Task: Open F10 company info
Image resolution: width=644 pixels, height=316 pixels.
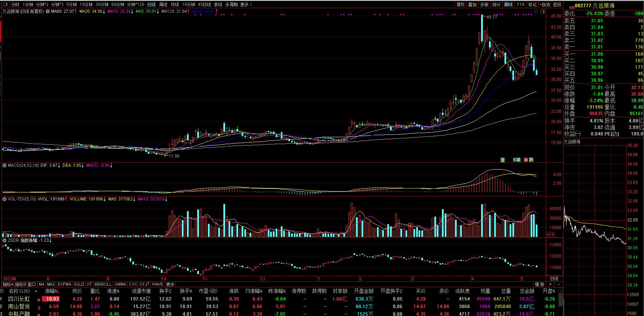Action: click(x=521, y=4)
